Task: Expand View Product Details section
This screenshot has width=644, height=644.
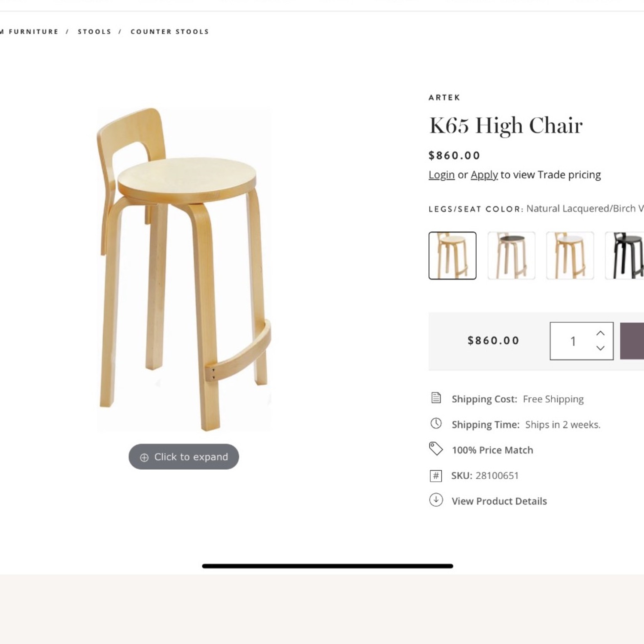Action: [499, 501]
